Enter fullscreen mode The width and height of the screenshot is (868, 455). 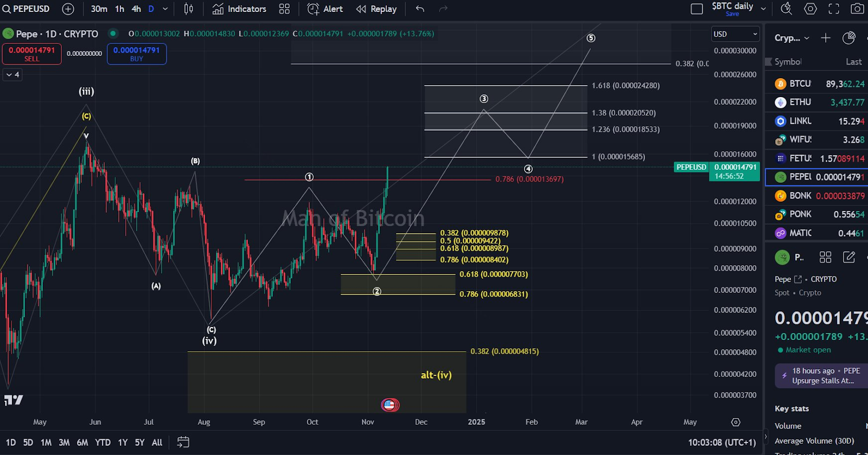point(834,9)
